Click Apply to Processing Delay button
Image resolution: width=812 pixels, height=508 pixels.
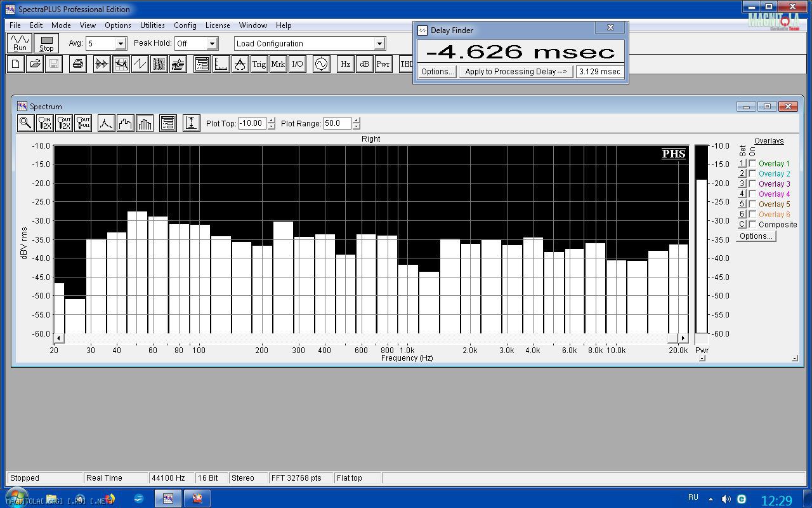point(515,72)
